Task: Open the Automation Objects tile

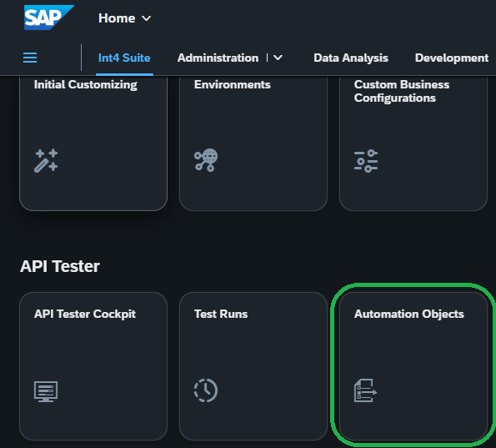Action: [x=413, y=366]
